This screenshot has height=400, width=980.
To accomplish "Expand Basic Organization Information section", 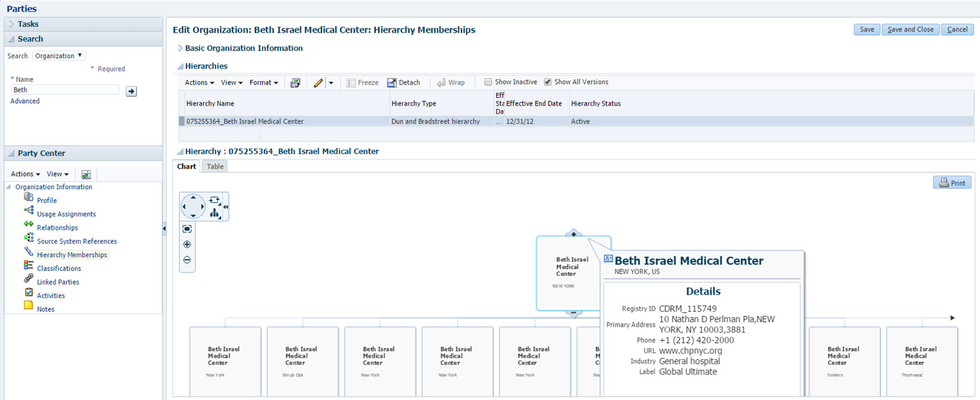I will [180, 48].
